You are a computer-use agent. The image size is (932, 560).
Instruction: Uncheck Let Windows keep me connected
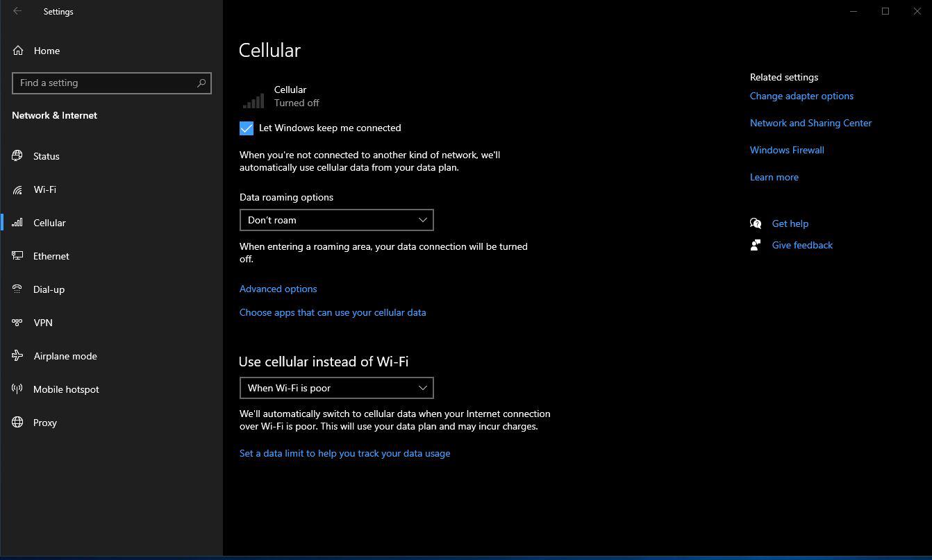pyautogui.click(x=247, y=128)
